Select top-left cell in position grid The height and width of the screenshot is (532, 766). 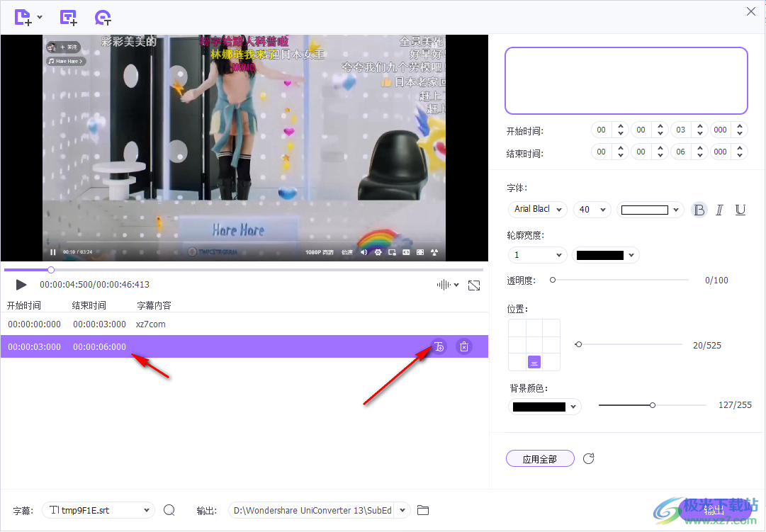tap(517, 328)
